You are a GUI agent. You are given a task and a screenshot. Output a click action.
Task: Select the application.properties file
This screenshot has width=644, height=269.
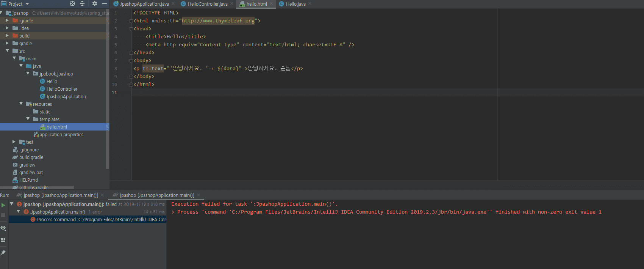click(61, 135)
